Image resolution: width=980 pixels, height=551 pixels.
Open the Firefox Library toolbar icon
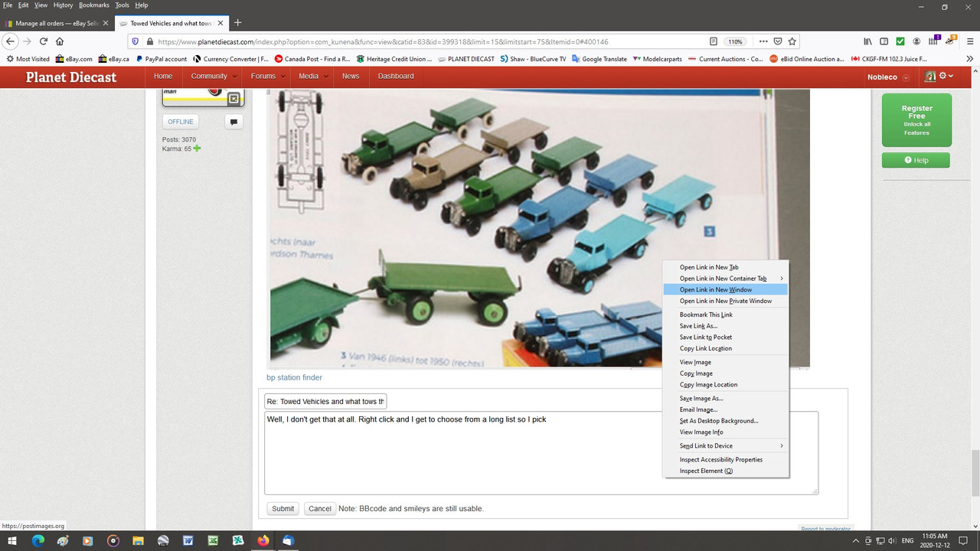click(x=867, y=41)
